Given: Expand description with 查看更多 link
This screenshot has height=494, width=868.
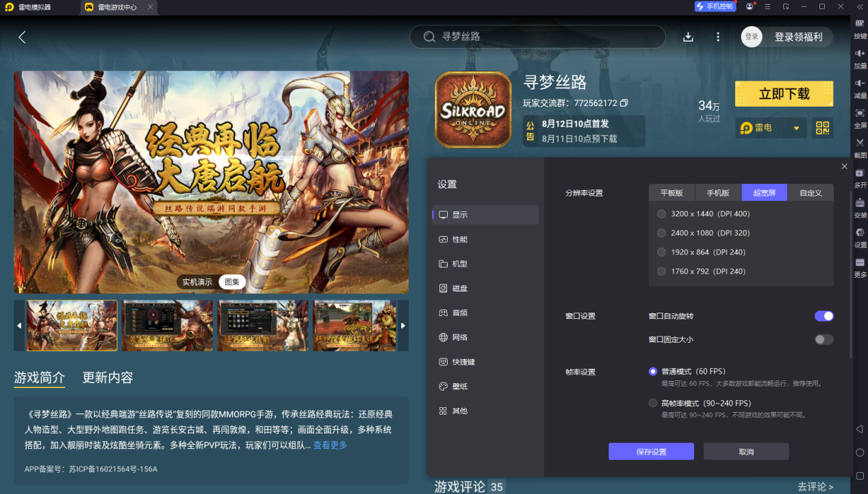Looking at the screenshot, I should (330, 445).
